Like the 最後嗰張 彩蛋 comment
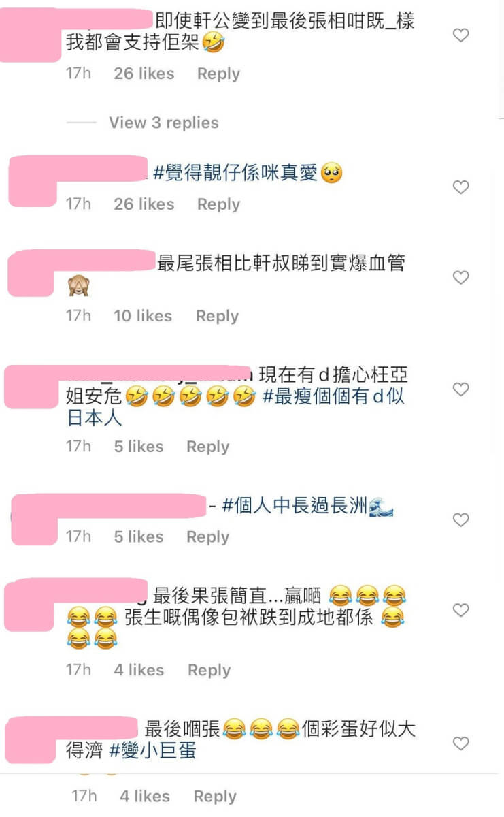Viewport: 504px width, 817px height. click(461, 743)
